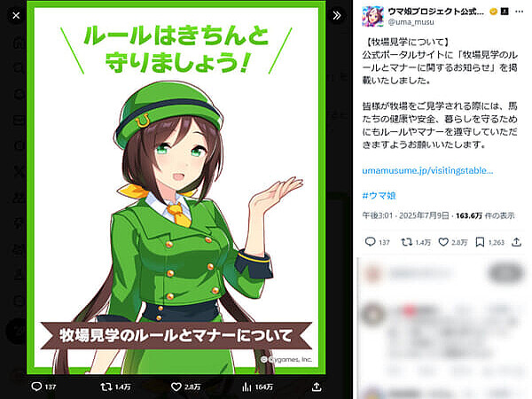Click reply icon under the image

36,387
